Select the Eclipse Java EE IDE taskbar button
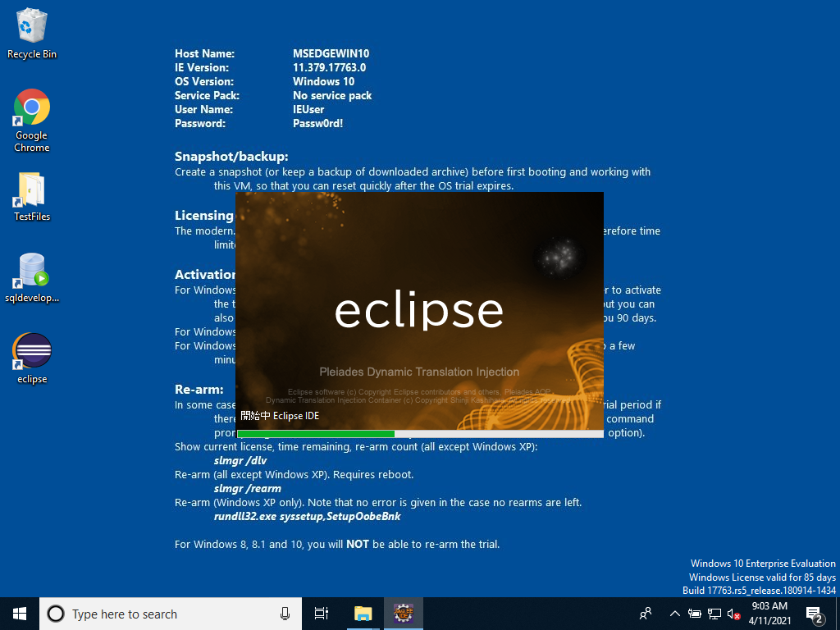This screenshot has width=840, height=630. pos(404,614)
